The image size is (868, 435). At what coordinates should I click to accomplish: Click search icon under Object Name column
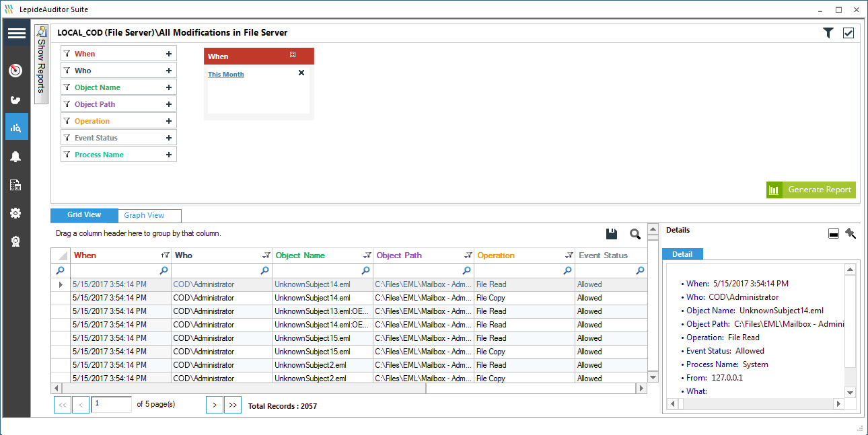point(365,270)
